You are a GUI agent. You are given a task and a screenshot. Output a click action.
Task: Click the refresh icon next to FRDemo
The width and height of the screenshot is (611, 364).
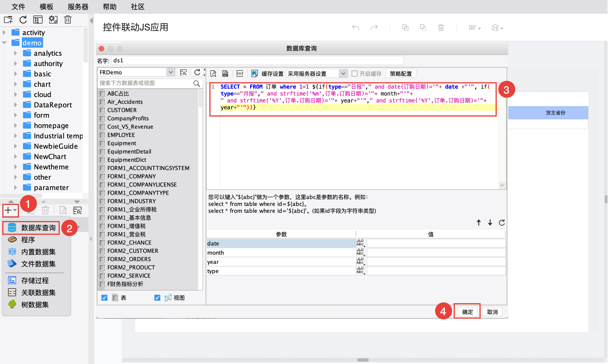197,72
